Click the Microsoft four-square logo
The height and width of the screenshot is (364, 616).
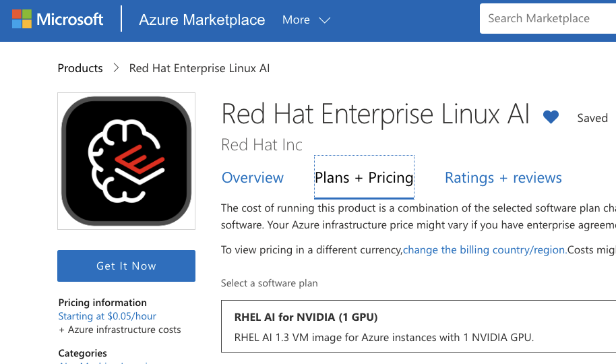22,20
